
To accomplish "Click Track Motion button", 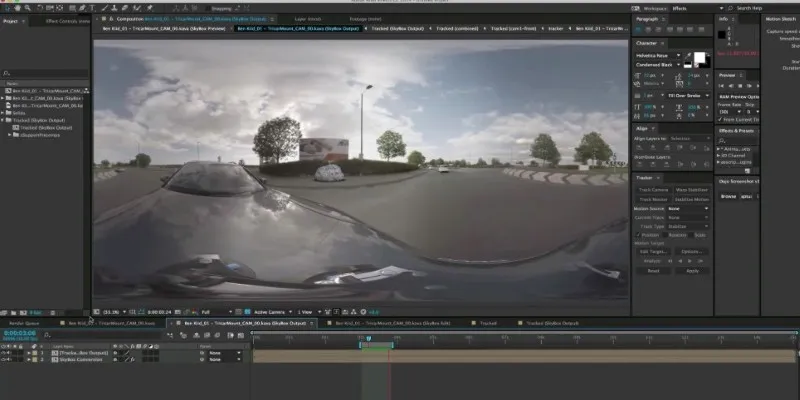I will tap(653, 199).
